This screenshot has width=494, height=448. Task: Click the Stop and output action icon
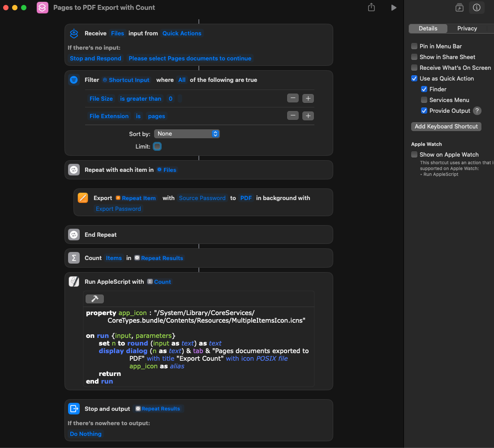[x=74, y=409]
